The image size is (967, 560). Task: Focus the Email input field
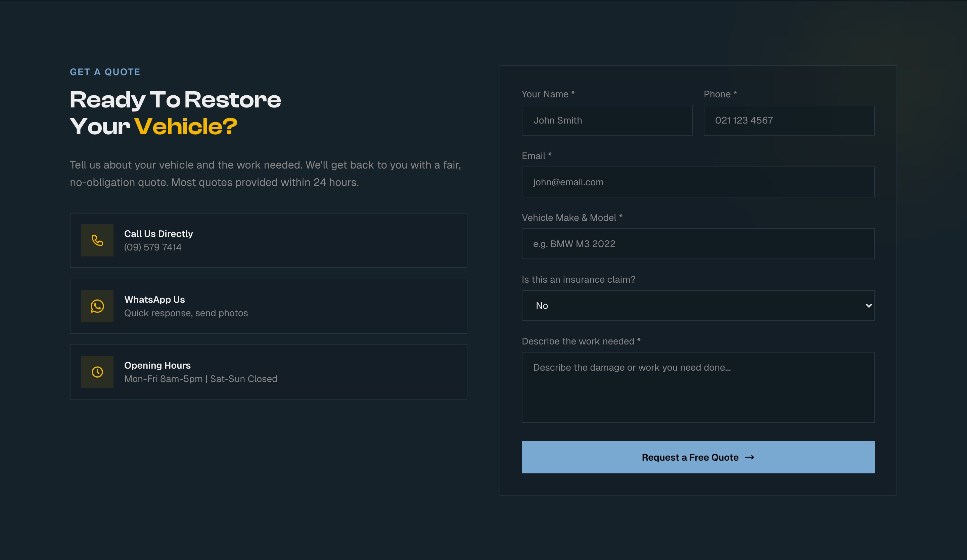pos(698,182)
